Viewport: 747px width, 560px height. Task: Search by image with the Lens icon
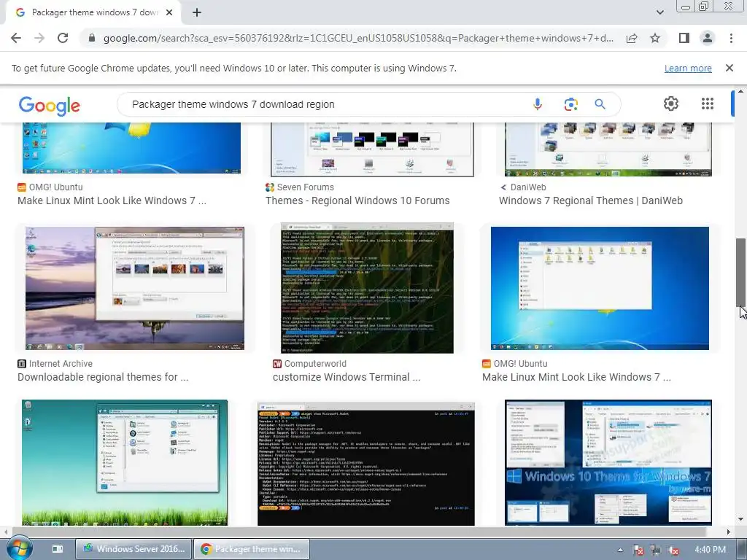pos(570,104)
